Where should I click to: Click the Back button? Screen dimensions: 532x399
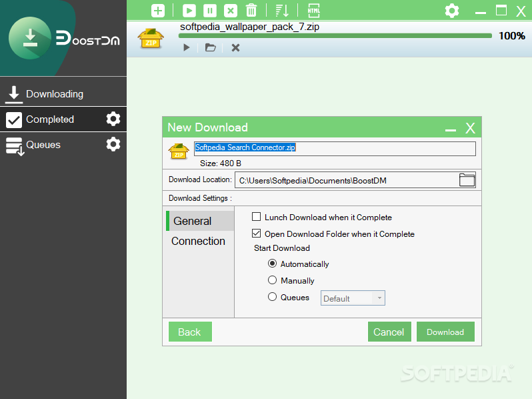pyautogui.click(x=190, y=332)
